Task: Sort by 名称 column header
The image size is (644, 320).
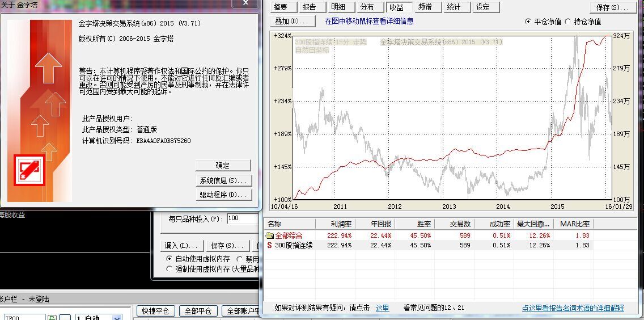Action: 290,224
